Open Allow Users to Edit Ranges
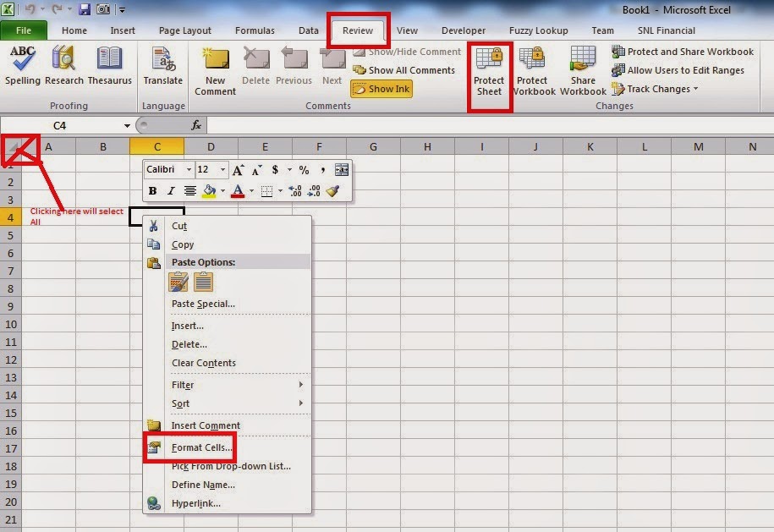774x532 pixels. tap(678, 70)
